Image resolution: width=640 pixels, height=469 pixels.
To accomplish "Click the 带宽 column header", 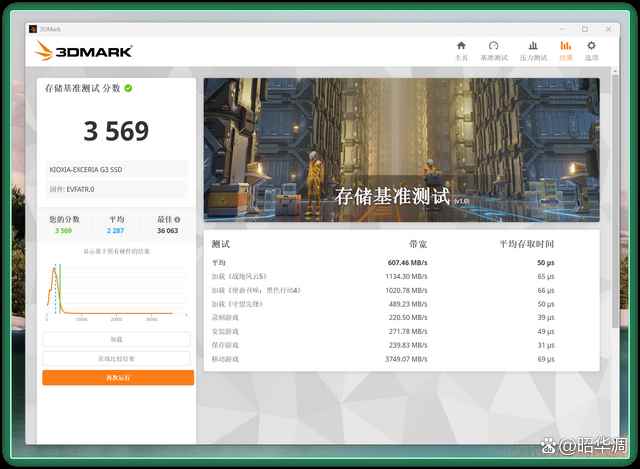I will point(418,244).
